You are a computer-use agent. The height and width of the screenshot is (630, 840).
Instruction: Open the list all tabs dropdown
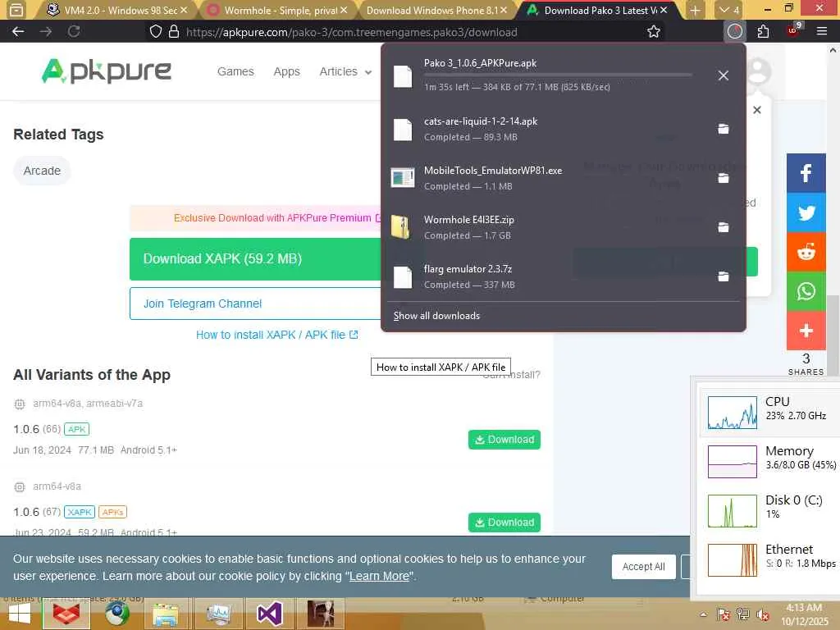(x=729, y=10)
